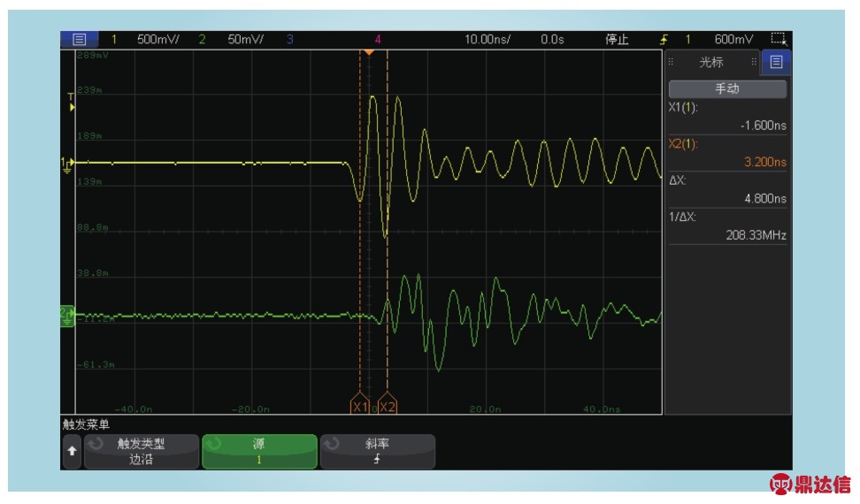Select channel 2 indicator in top bar

tap(202, 40)
